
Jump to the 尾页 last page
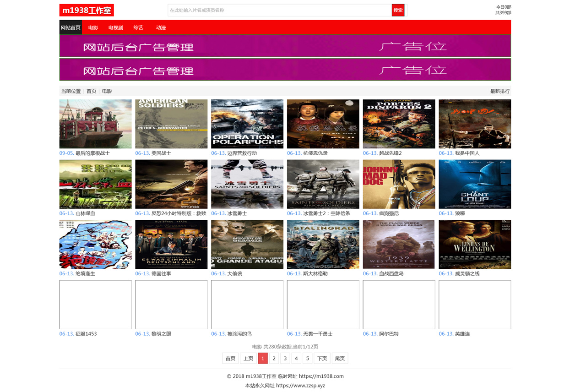click(x=340, y=358)
